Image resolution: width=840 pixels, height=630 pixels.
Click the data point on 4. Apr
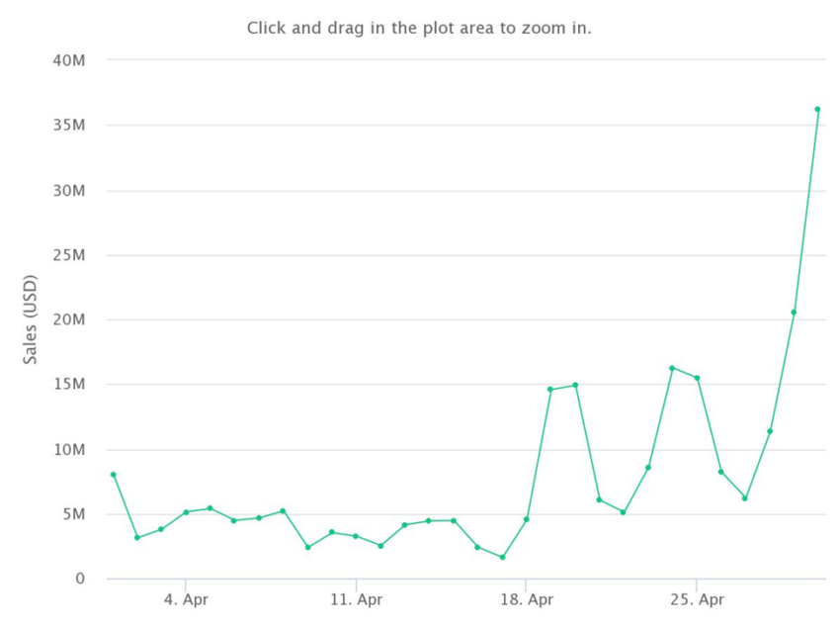point(186,512)
